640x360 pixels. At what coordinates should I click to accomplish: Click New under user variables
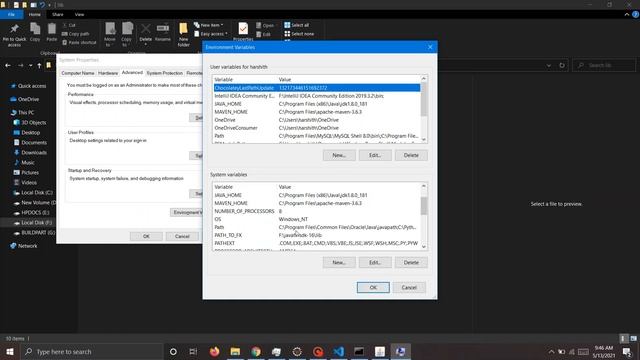[x=339, y=155]
